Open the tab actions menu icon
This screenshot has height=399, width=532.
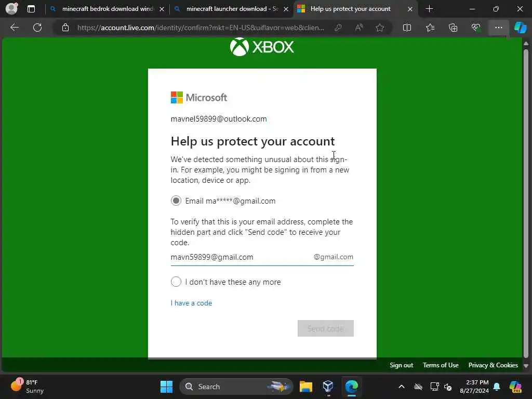pyautogui.click(x=31, y=9)
